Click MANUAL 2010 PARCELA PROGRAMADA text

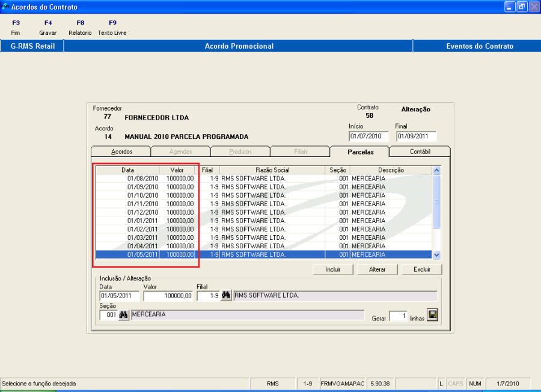pyautogui.click(x=186, y=136)
